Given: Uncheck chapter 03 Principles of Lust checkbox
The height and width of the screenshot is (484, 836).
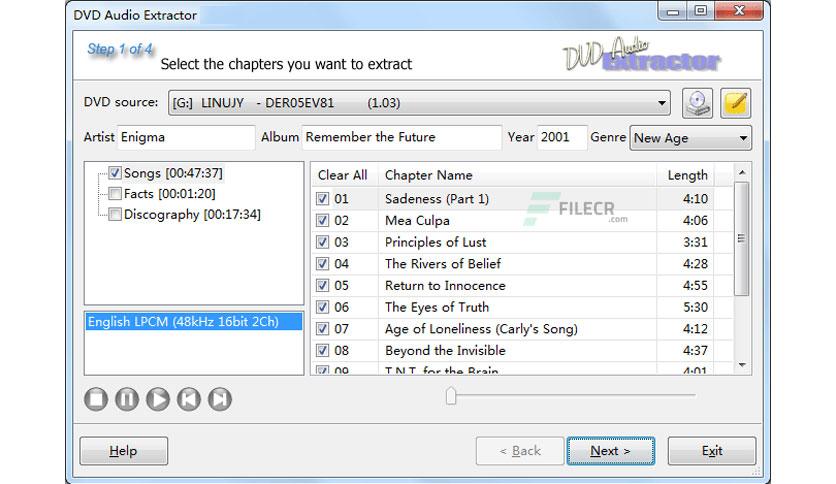Looking at the screenshot, I should tap(323, 242).
